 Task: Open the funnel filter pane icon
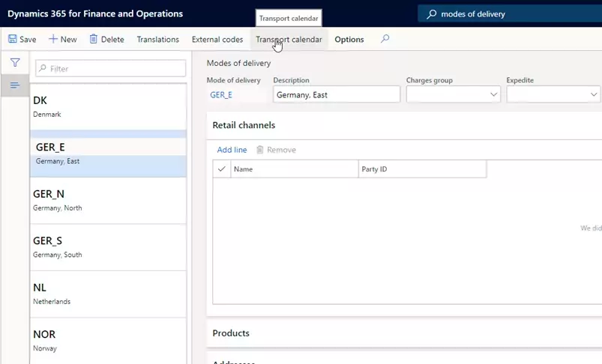[x=15, y=62]
